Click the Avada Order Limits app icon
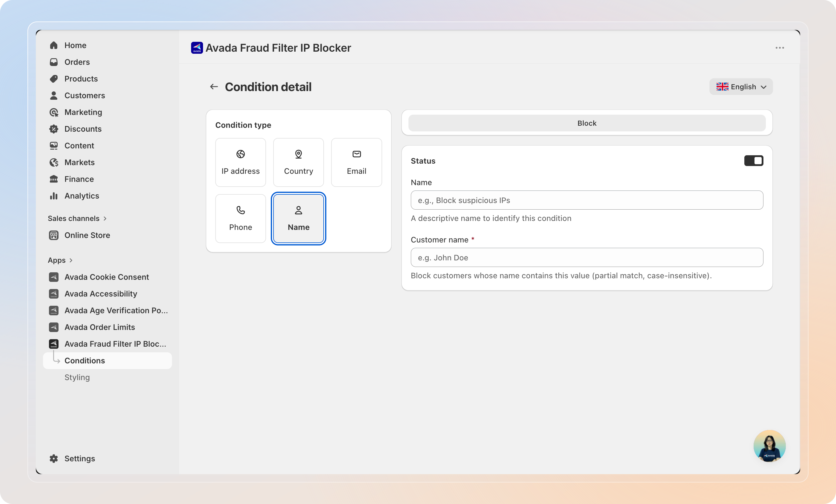Screen dimensions: 836x504 [x=54, y=327]
